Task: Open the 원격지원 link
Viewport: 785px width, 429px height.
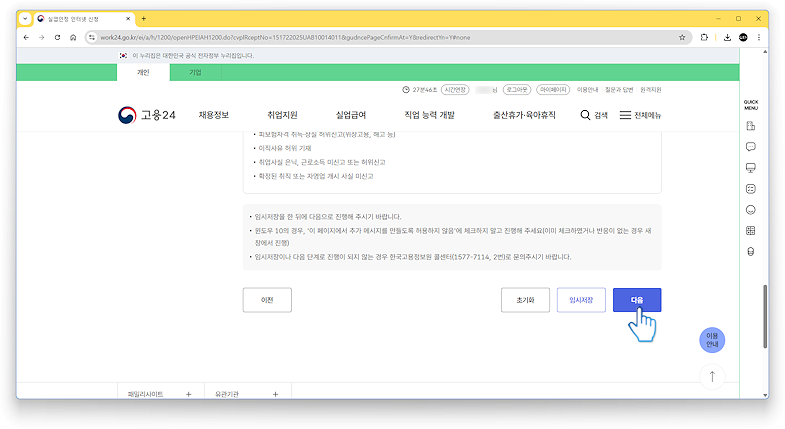Action: (x=651, y=90)
